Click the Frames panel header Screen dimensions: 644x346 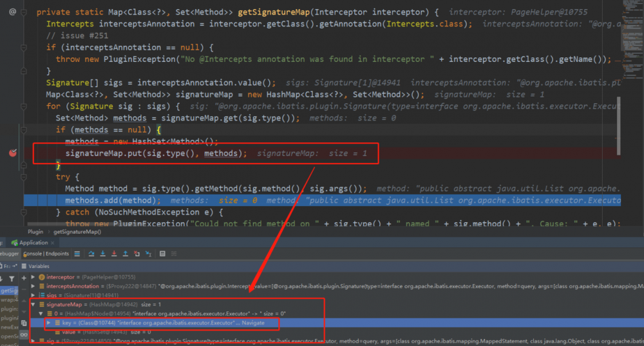click(x=9, y=266)
